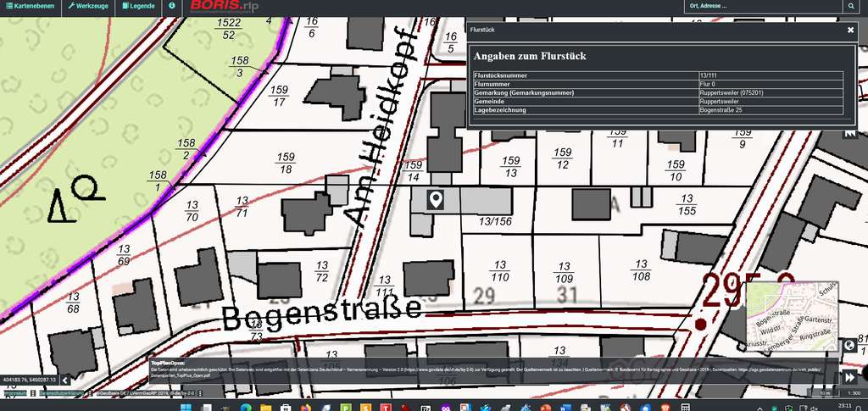The width and height of the screenshot is (868, 411).
Task: Open Microsoft Store from taskbar
Action: 286,407
